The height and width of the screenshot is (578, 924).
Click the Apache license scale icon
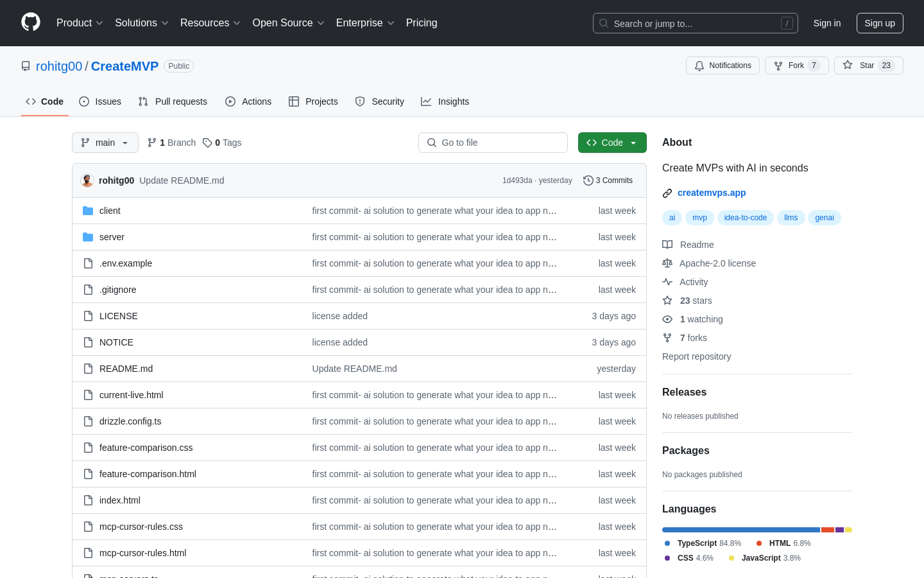[x=667, y=263]
